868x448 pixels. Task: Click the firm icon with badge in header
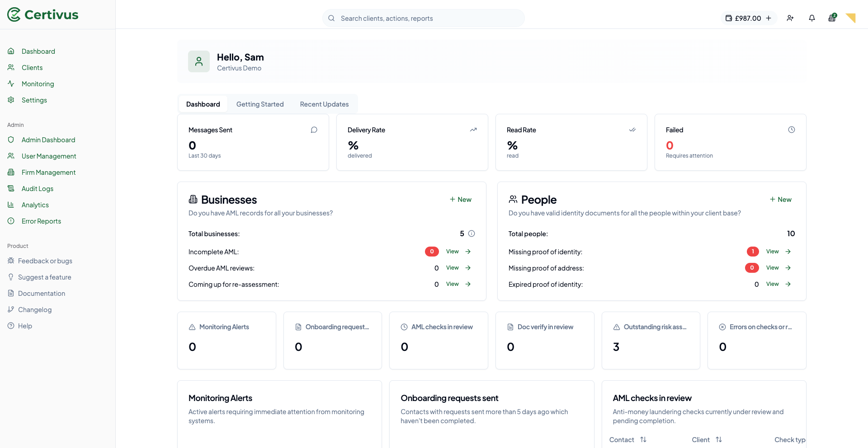coord(832,18)
